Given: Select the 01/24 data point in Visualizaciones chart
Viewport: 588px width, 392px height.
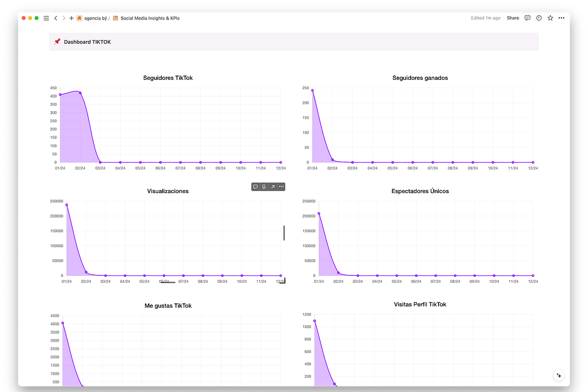Looking at the screenshot, I should [x=67, y=205].
